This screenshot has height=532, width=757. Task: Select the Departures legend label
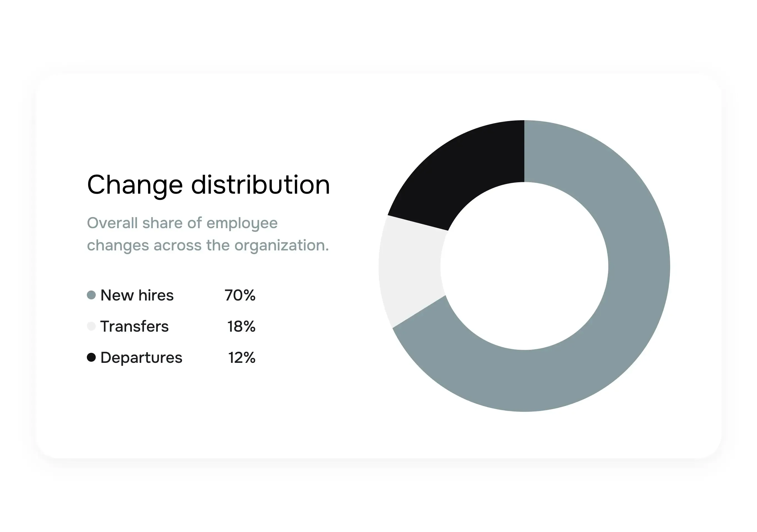(141, 358)
